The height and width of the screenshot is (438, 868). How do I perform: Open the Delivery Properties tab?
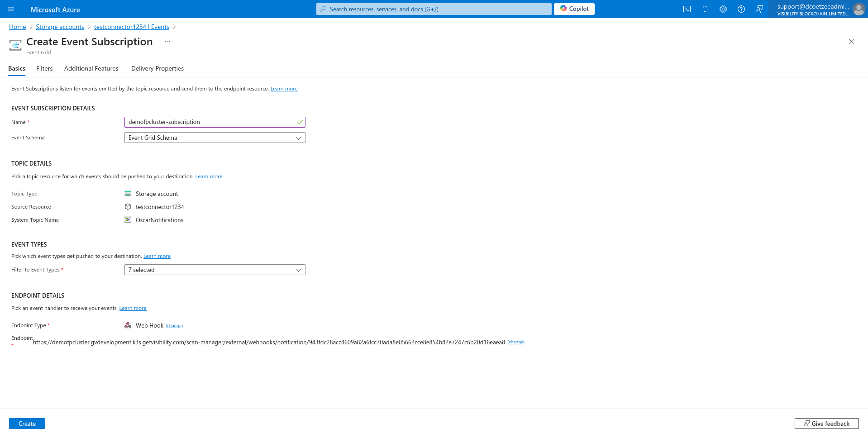pos(157,69)
